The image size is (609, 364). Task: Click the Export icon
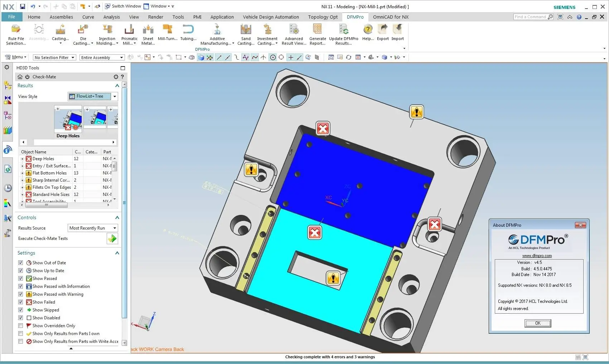click(383, 32)
